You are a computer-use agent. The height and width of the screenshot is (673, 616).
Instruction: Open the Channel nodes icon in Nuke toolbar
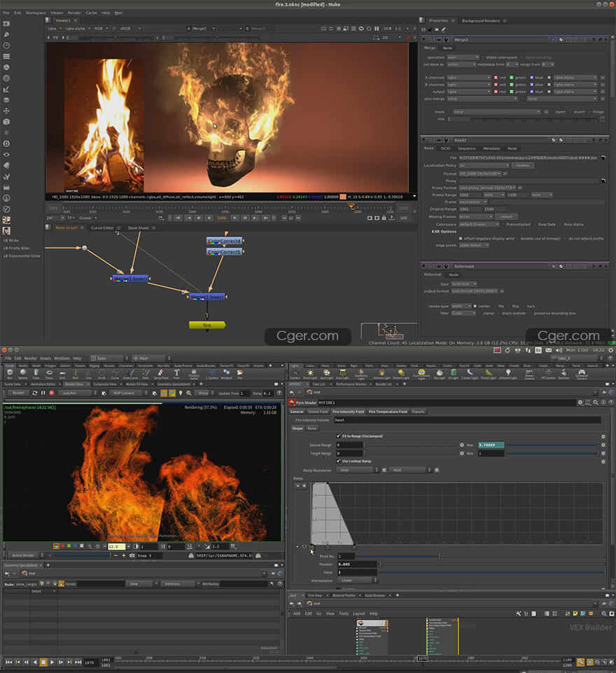point(6,56)
